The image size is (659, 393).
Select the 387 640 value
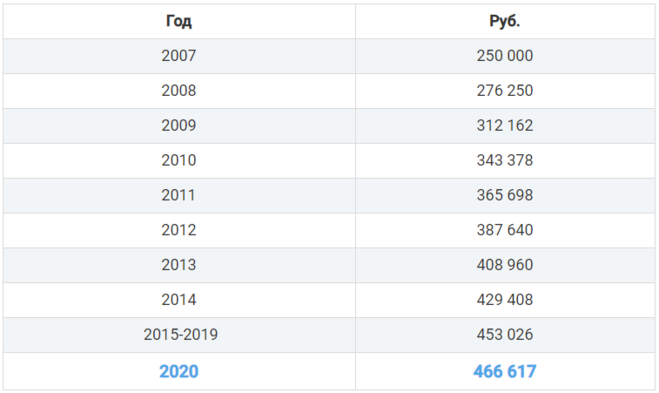point(504,230)
